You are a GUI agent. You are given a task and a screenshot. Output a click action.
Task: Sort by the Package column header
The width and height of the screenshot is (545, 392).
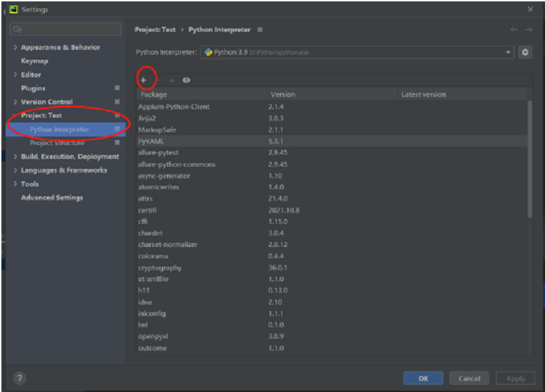point(201,94)
